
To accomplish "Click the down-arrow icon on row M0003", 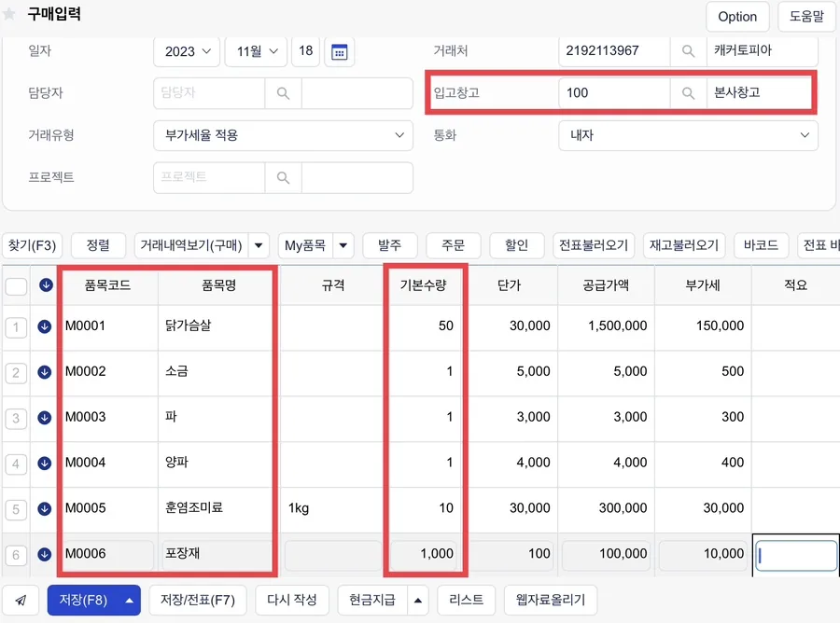I will coord(45,418).
